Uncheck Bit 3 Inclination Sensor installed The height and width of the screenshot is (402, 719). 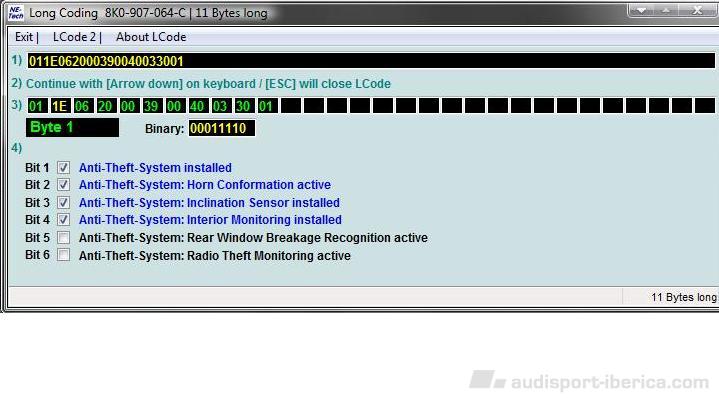(63, 202)
